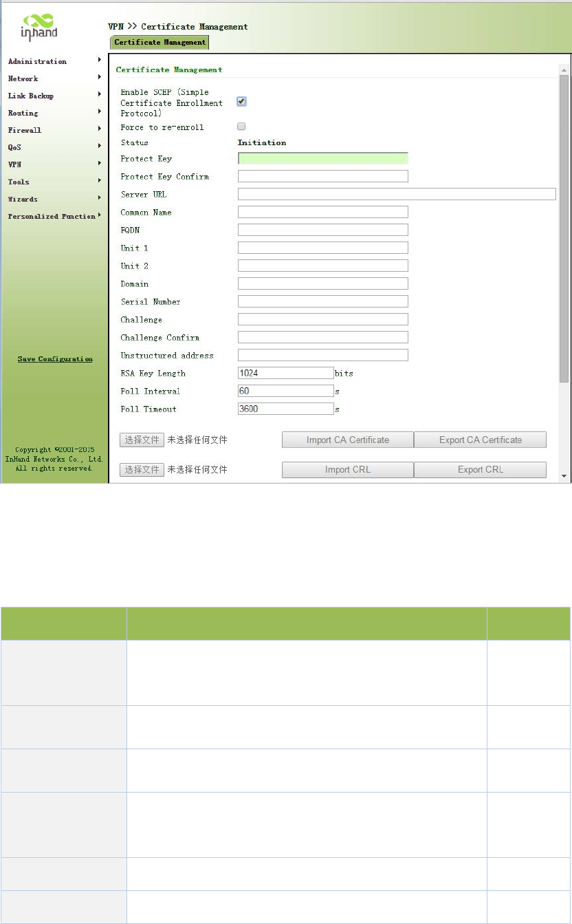Focus the Protect Key Confirm field
This screenshot has width=572, height=924.
(323, 176)
